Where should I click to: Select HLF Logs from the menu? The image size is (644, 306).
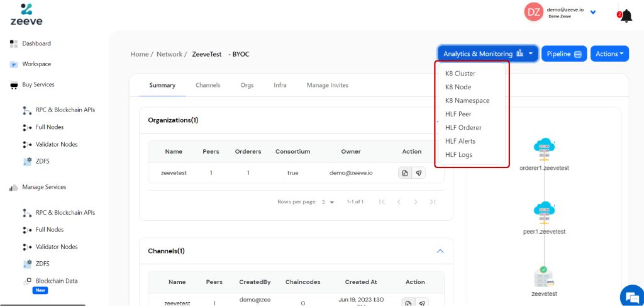pos(458,155)
